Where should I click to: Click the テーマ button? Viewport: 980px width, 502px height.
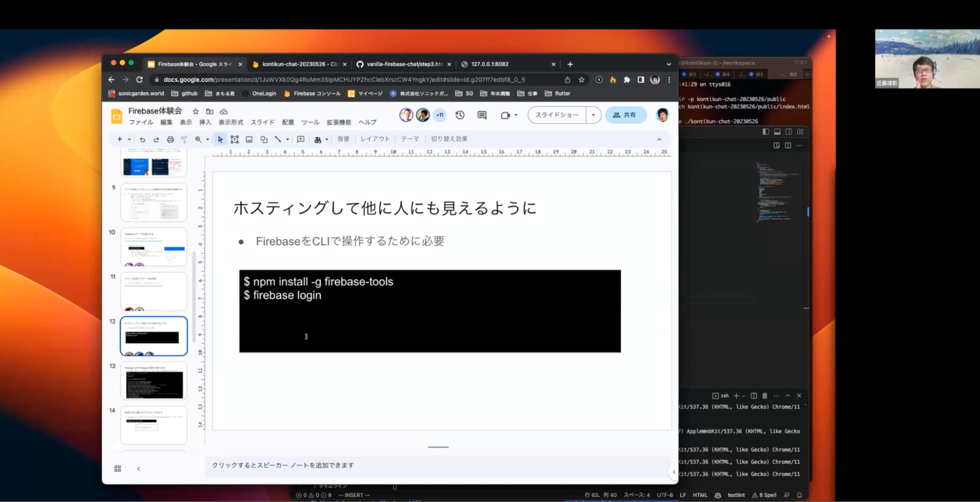[410, 139]
